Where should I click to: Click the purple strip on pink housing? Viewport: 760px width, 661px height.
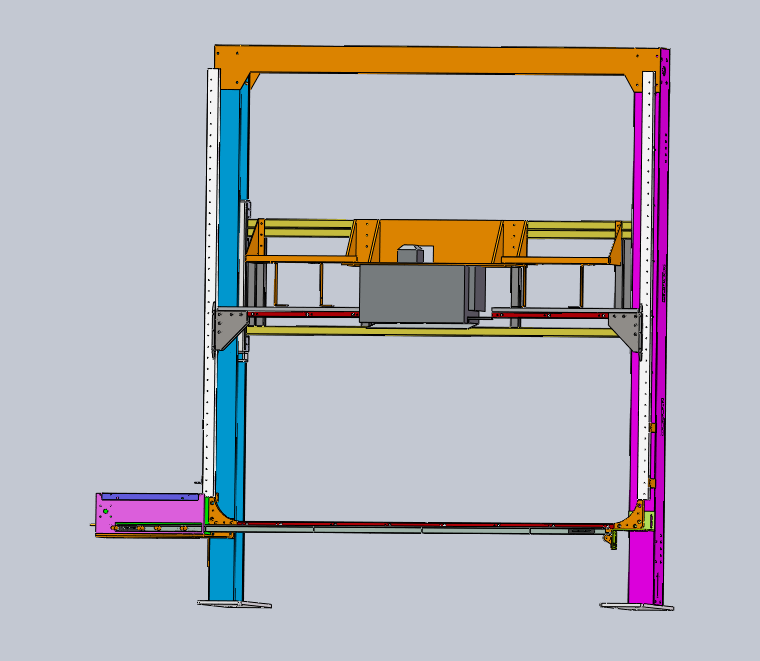148,496
